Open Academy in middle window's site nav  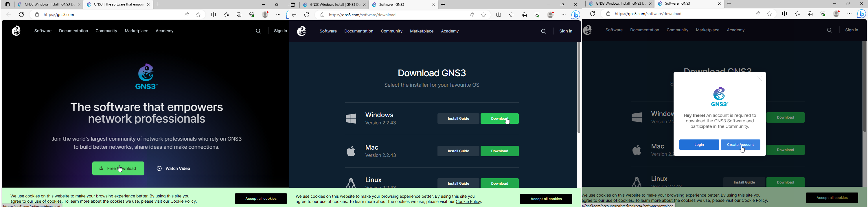coord(450,31)
